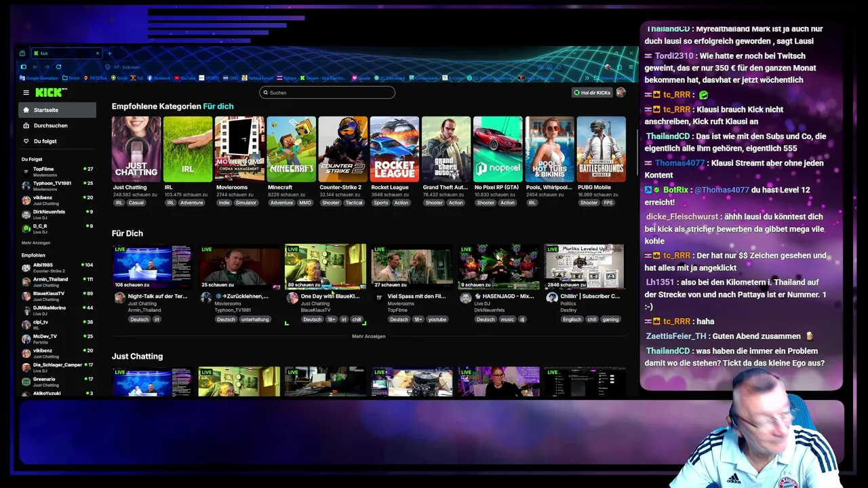Open the user avatar in Kick header
Viewport: 868px width, 488px height.
[620, 92]
